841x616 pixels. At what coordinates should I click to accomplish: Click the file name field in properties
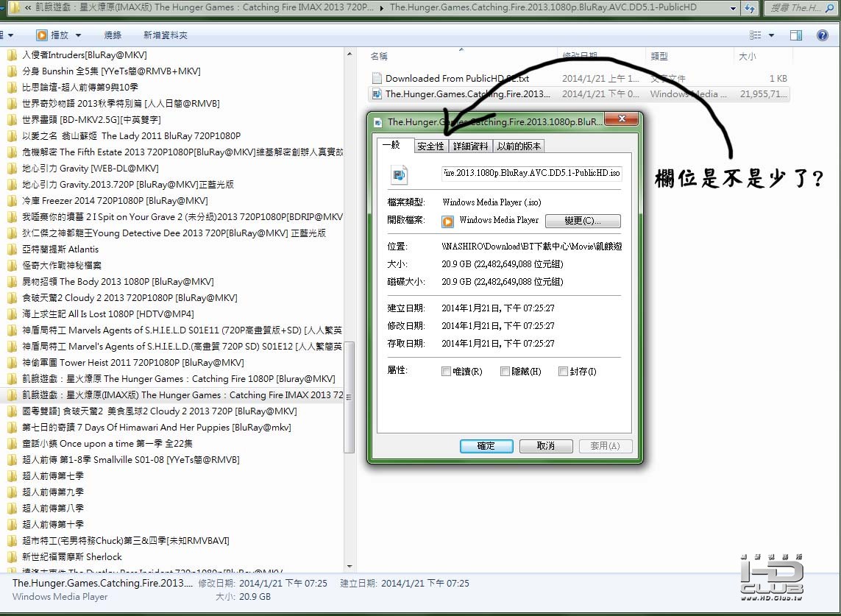[531, 173]
